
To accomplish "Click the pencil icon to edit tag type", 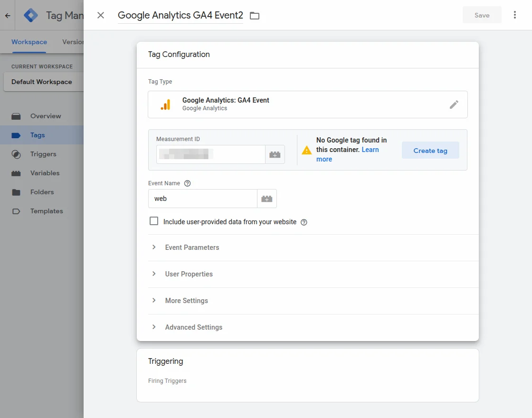I will [x=454, y=104].
